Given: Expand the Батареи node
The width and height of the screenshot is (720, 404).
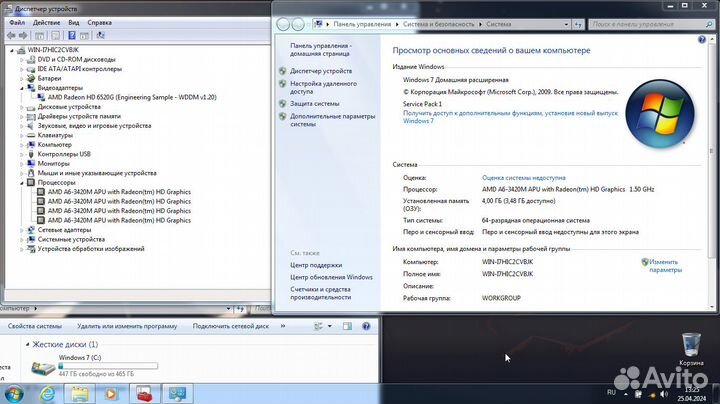Looking at the screenshot, I should 21,79.
